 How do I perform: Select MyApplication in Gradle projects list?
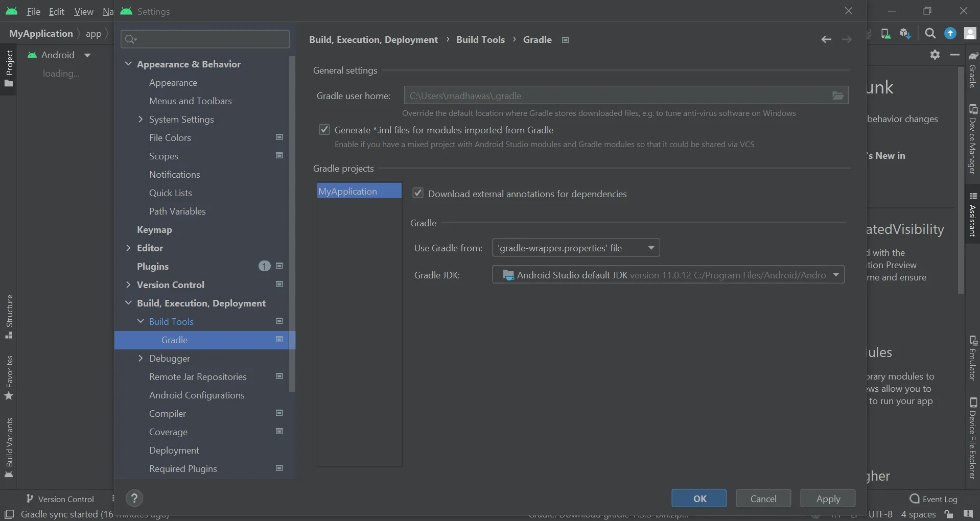coord(359,191)
